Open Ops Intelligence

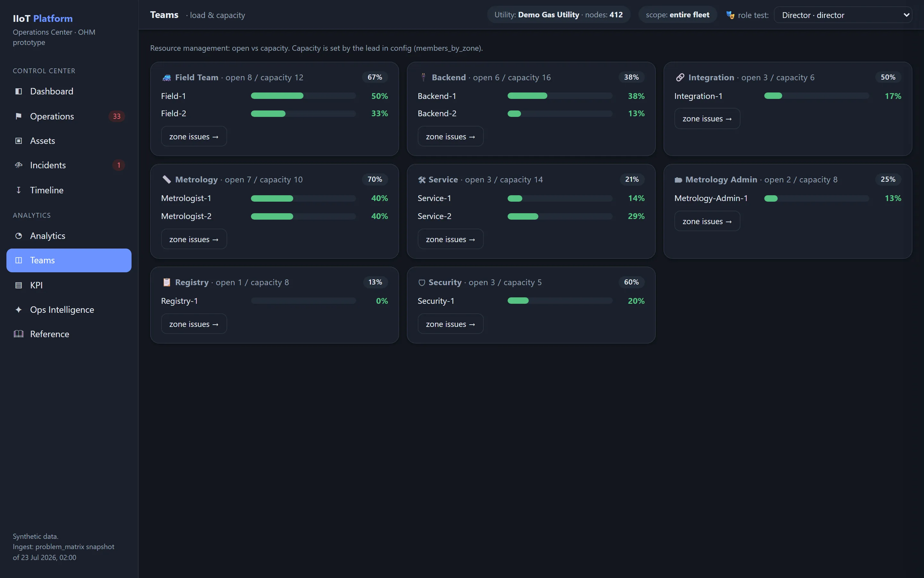[x=69, y=310]
